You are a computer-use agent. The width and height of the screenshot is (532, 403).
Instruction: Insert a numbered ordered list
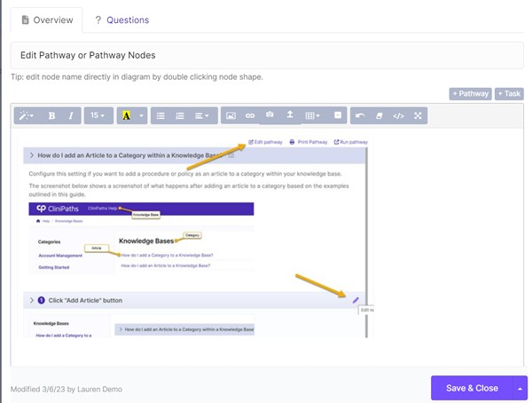pos(180,115)
